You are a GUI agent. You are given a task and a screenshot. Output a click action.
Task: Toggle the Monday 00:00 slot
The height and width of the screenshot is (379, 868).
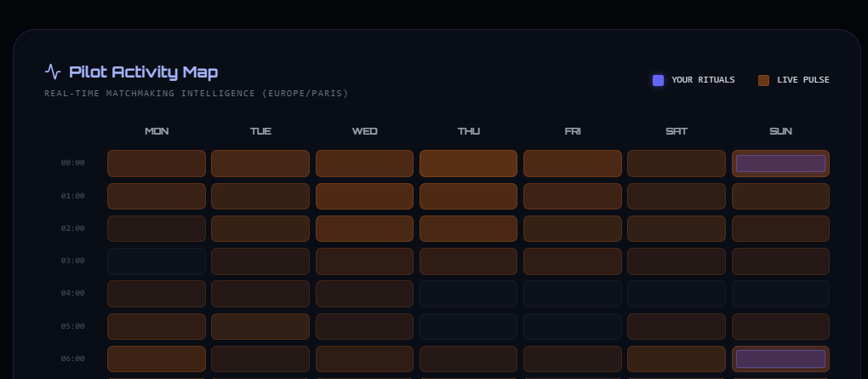click(x=157, y=164)
